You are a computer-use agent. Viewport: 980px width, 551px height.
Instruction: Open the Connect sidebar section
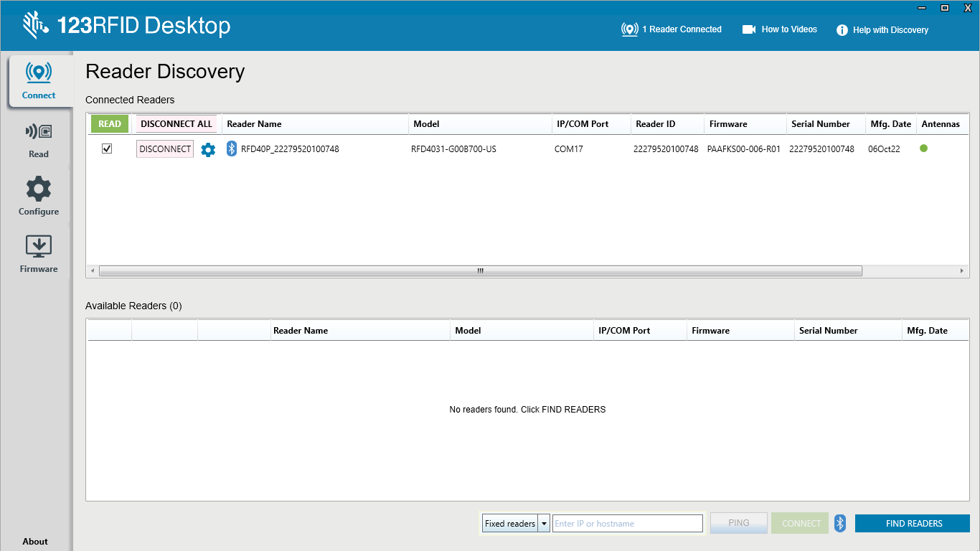click(x=39, y=80)
